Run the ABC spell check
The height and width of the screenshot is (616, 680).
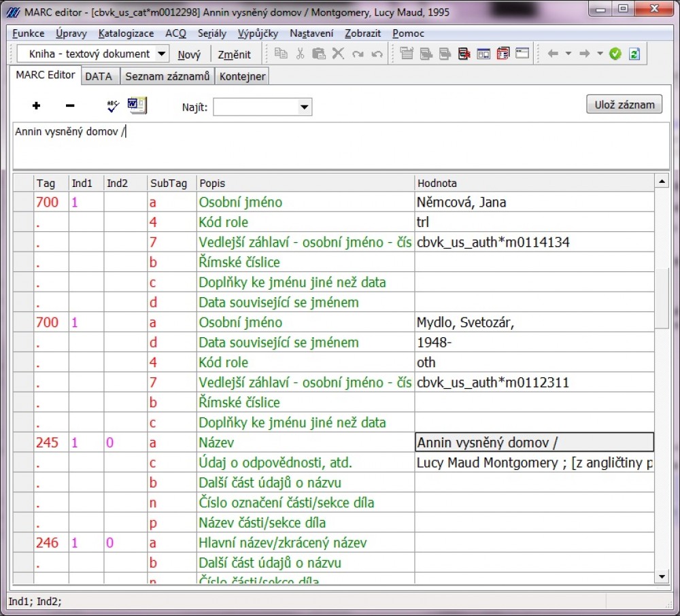pos(113,105)
